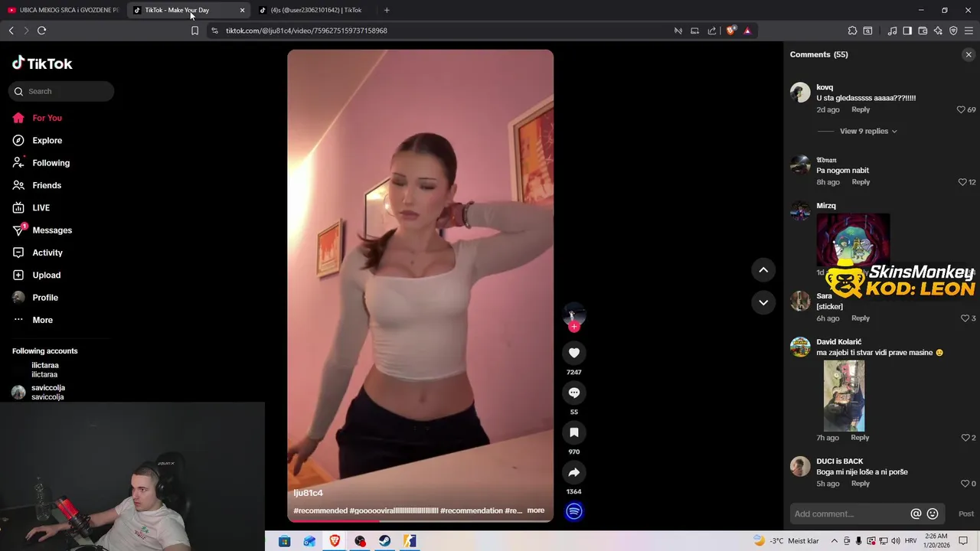
Task: Bookmark this page in the address bar
Action: click(x=194, y=31)
